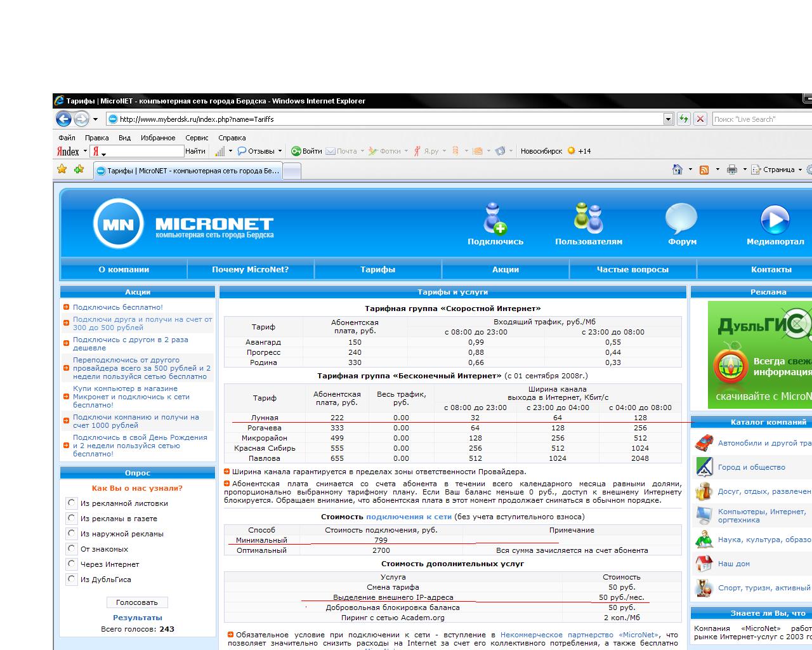Click the Yandex signal bars toolbar icon
The height and width of the screenshot is (650, 812).
tap(219, 151)
